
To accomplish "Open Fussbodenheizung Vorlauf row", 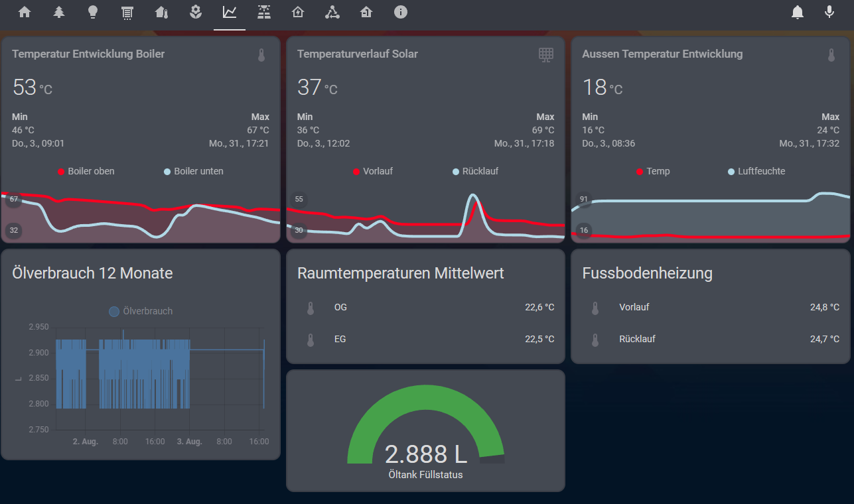I will 711,308.
